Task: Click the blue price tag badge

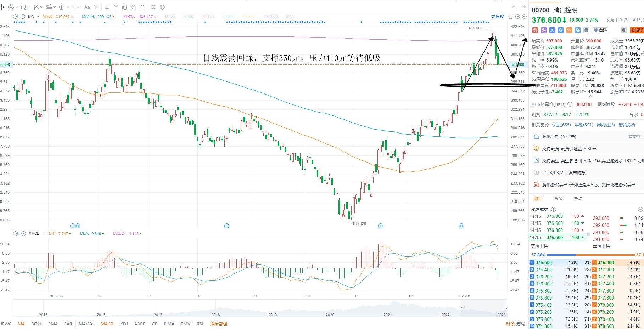Action: point(578,30)
